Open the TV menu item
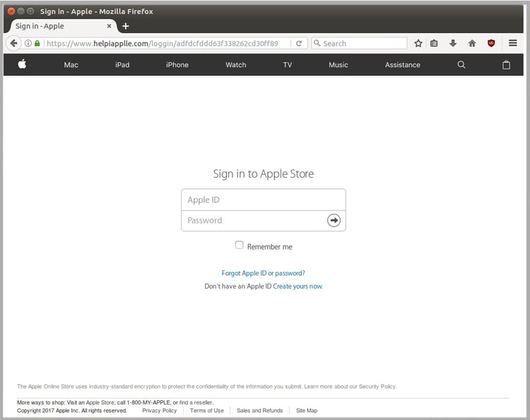Screen dimensions: 530x420 pos(288,65)
